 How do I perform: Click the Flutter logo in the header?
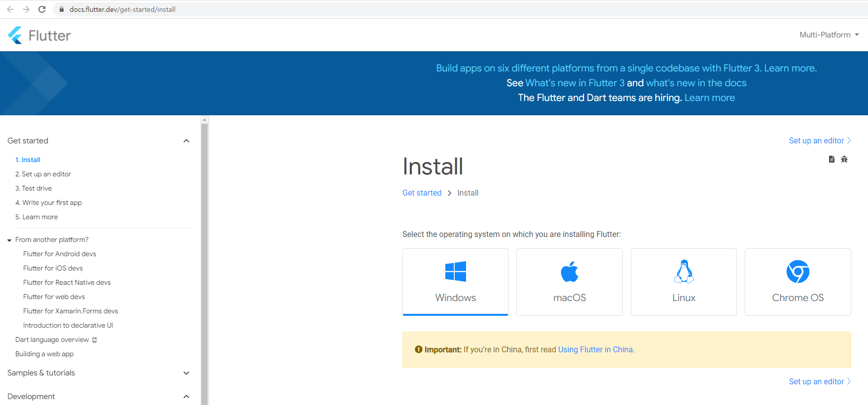39,35
